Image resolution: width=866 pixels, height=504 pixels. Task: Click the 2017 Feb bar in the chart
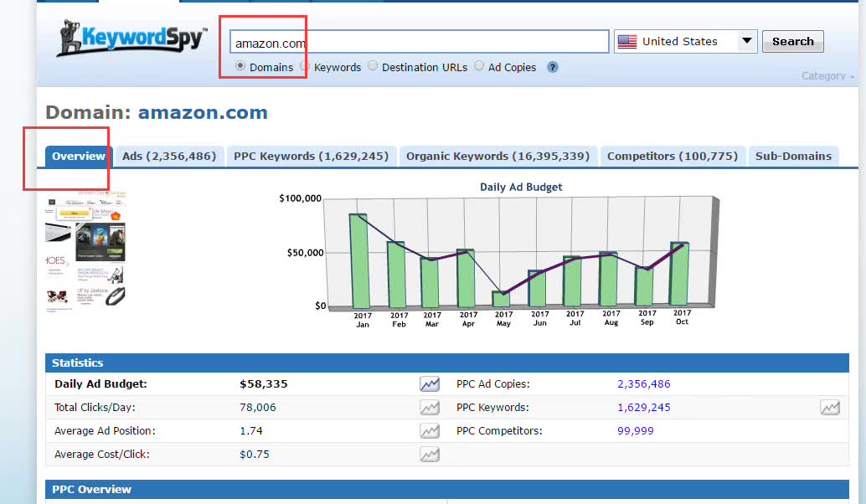396,275
